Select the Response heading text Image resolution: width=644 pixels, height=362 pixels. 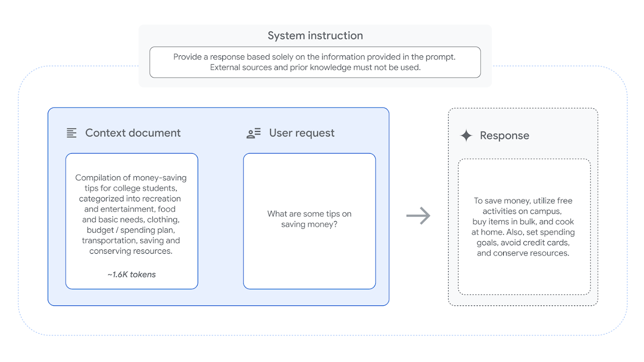[504, 136]
